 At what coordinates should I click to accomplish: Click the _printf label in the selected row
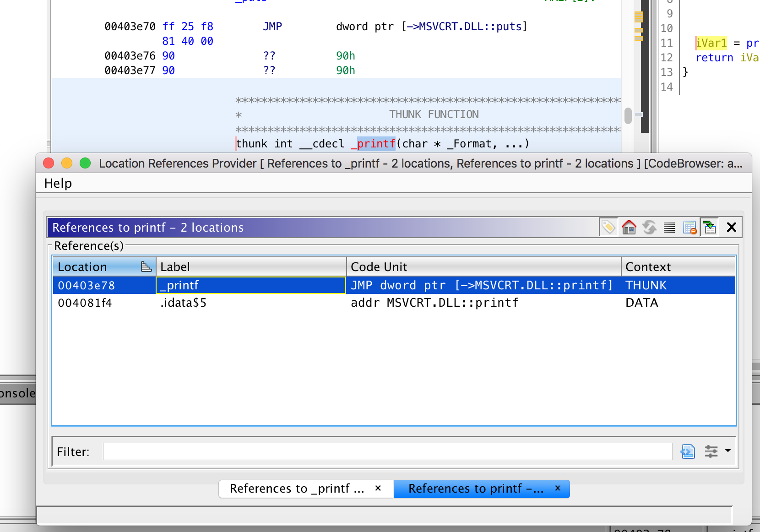(179, 285)
